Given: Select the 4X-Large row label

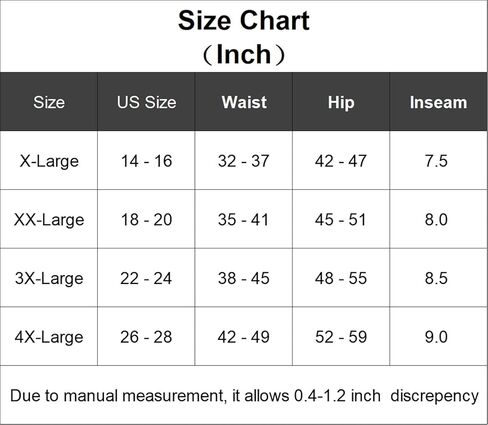Looking at the screenshot, I should pyautogui.click(x=49, y=337).
